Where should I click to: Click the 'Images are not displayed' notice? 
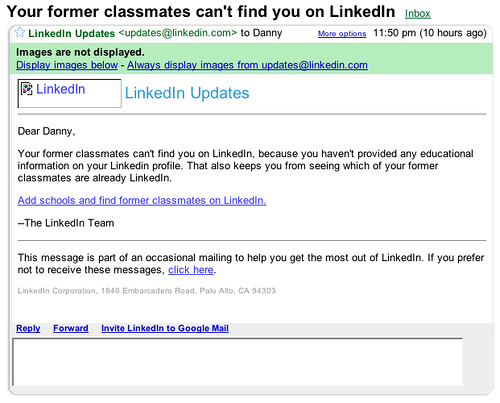click(x=80, y=52)
